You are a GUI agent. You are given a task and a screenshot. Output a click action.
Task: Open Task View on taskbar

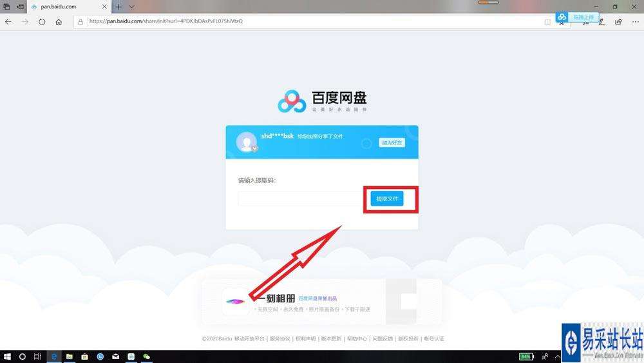37,357
